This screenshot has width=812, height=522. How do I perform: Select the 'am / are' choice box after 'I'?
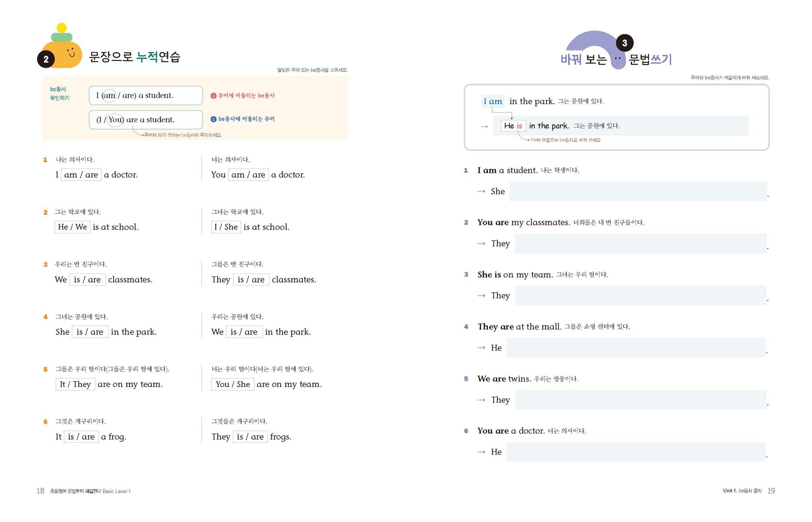pyautogui.click(x=81, y=175)
